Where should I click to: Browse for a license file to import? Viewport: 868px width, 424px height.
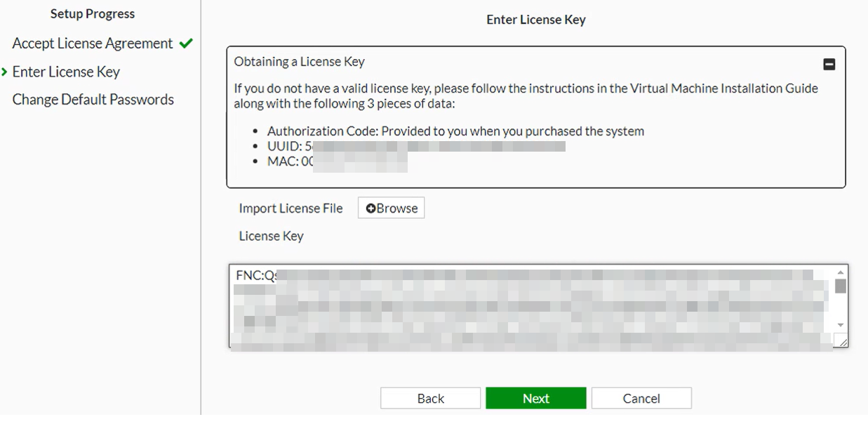tap(391, 208)
